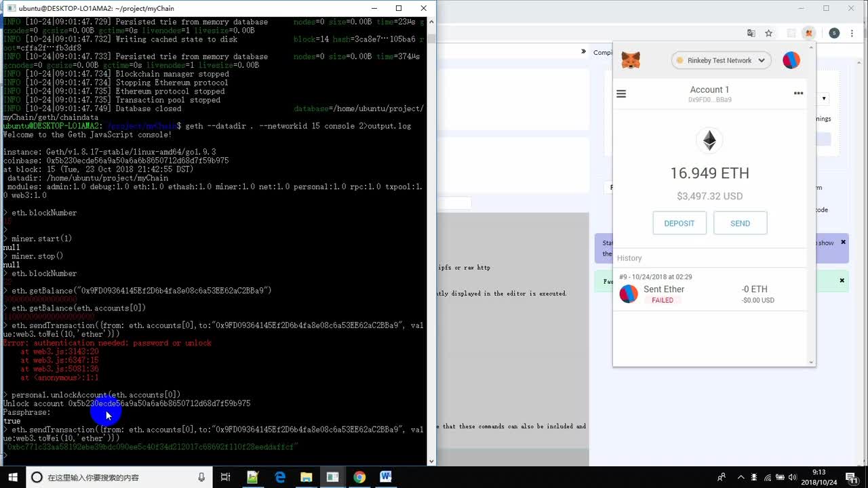Open Task View on the taskbar
Screen dimensions: 868x488
(x=226, y=477)
